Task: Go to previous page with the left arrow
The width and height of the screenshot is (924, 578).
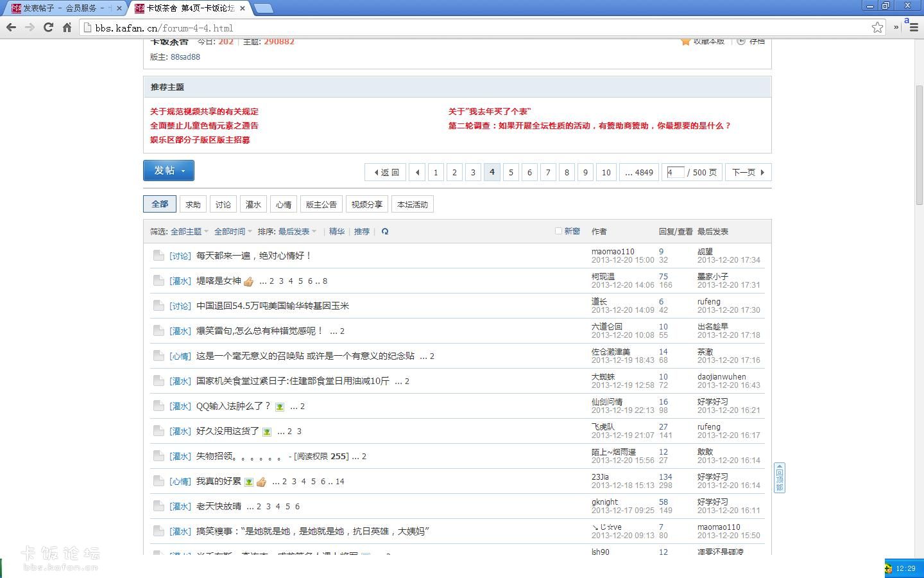Action: [x=417, y=172]
